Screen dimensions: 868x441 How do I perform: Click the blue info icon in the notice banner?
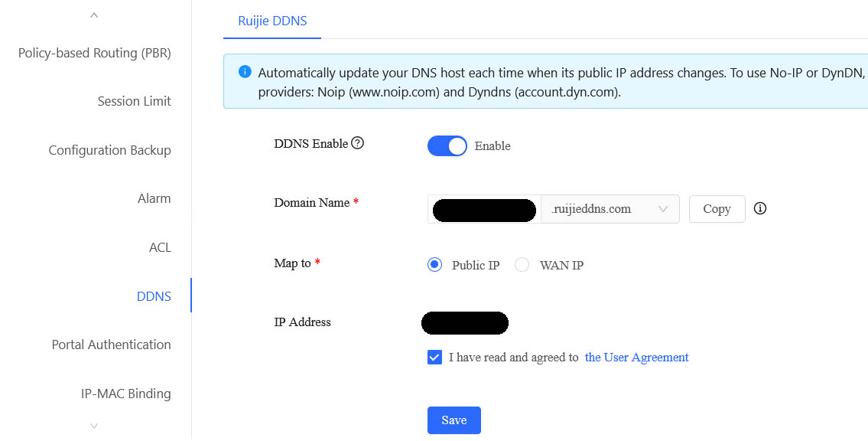click(x=245, y=72)
